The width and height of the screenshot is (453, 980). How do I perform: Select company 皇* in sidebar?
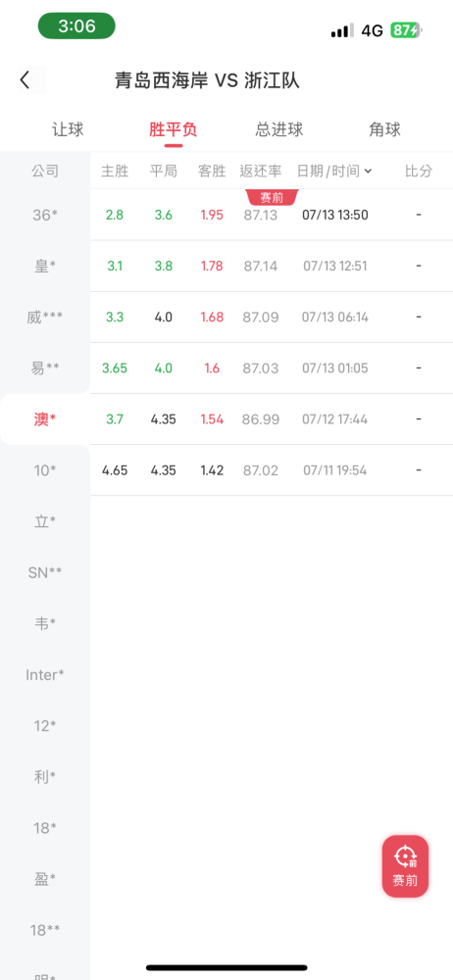coord(45,266)
